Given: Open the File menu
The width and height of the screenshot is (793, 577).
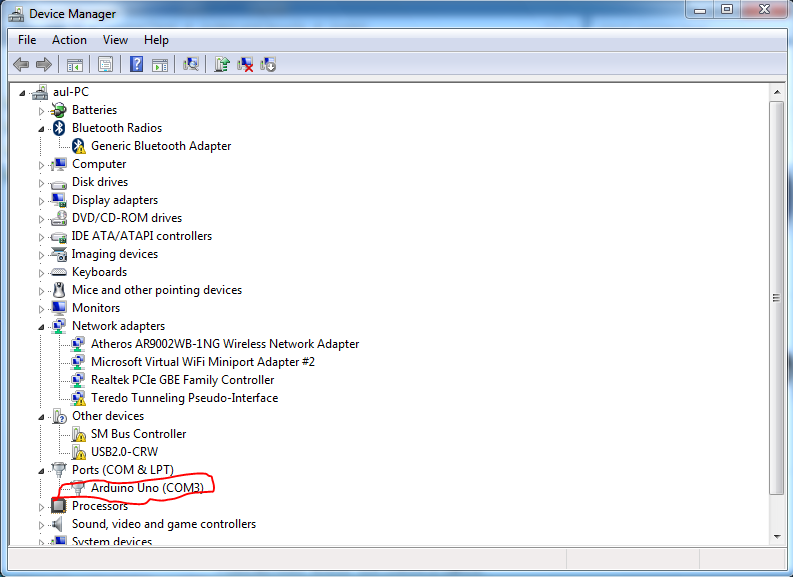Looking at the screenshot, I should click(27, 40).
